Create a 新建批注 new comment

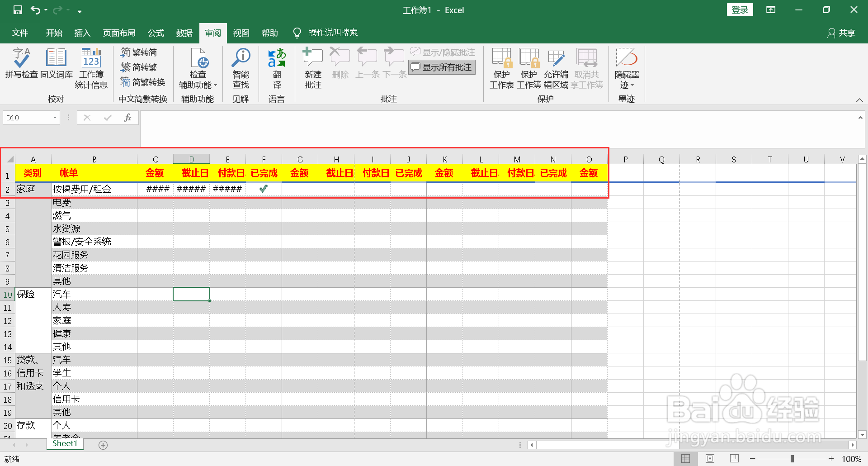[312, 67]
